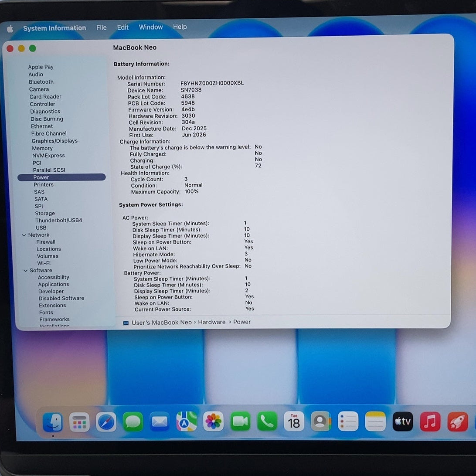Open the Help menu
The image size is (476, 476).
coord(180,27)
